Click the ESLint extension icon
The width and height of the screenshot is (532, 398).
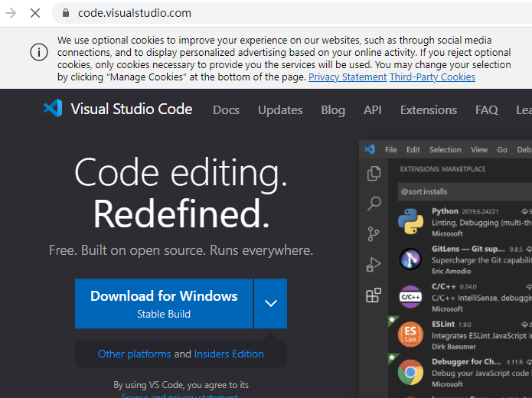(410, 334)
